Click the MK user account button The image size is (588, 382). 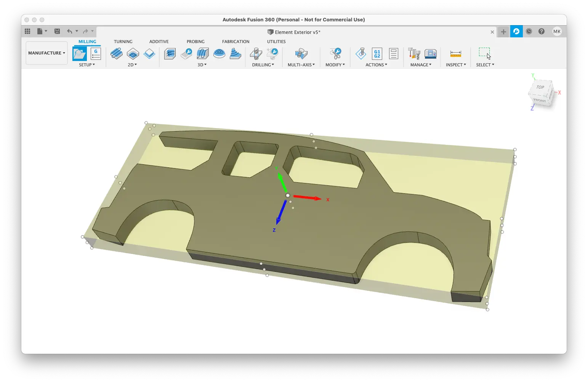(557, 32)
